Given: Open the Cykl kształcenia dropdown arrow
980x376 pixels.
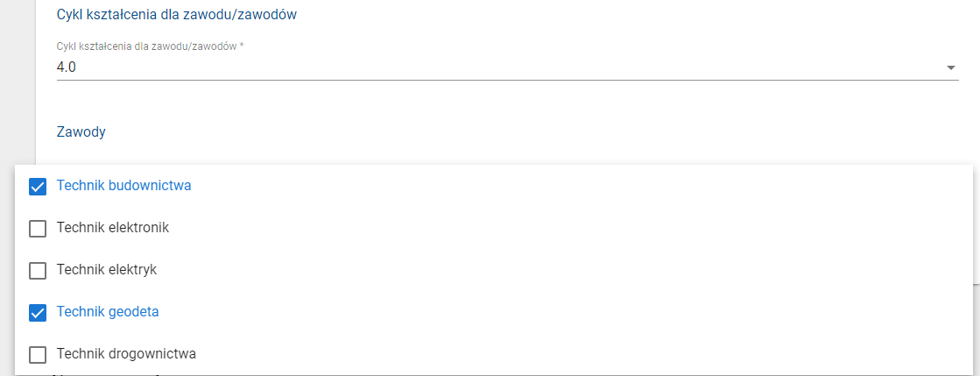Looking at the screenshot, I should 951,67.
